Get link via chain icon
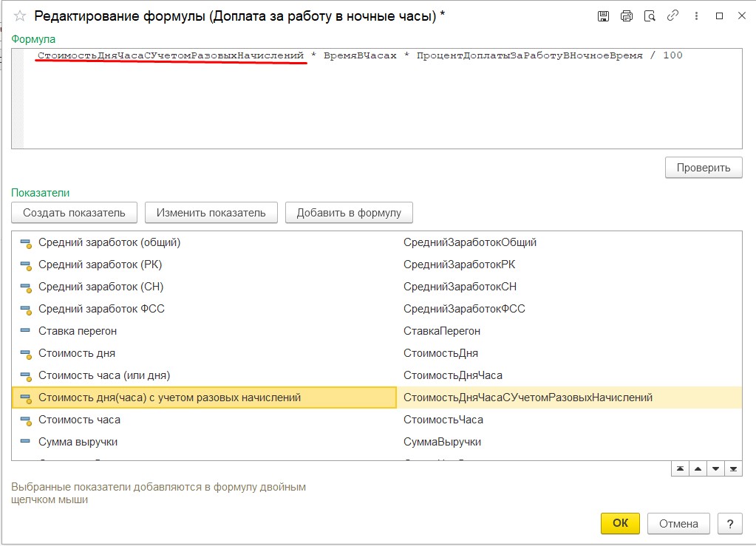 (672, 16)
